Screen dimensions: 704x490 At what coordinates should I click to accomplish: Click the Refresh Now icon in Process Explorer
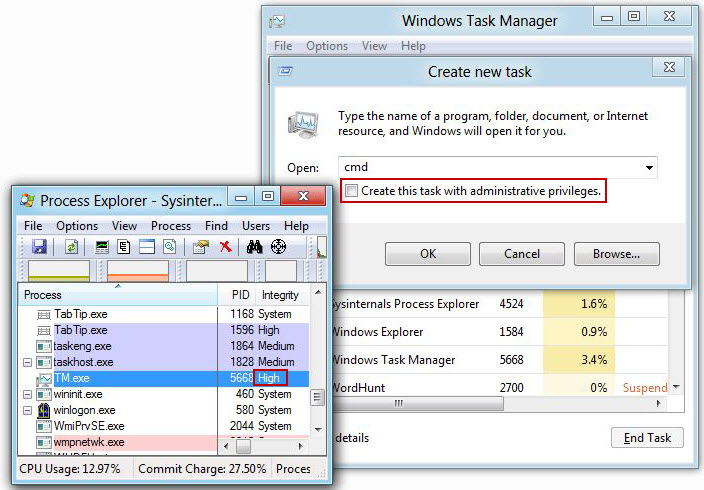point(71,247)
